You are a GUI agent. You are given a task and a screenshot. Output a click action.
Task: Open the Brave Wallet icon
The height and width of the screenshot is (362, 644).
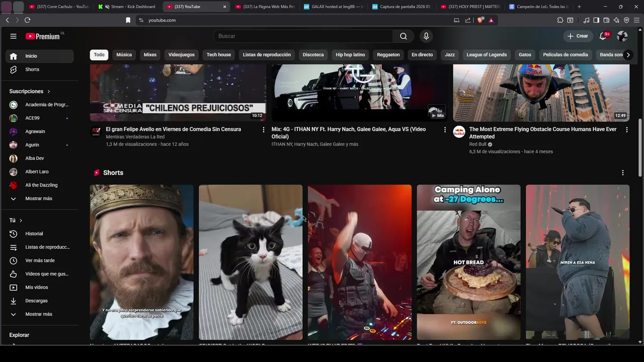click(x=606, y=20)
